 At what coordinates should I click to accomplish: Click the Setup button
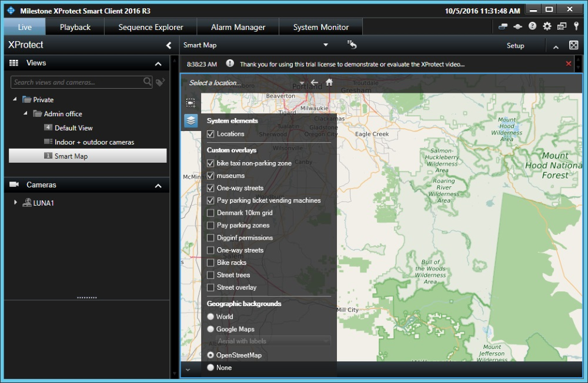click(516, 45)
